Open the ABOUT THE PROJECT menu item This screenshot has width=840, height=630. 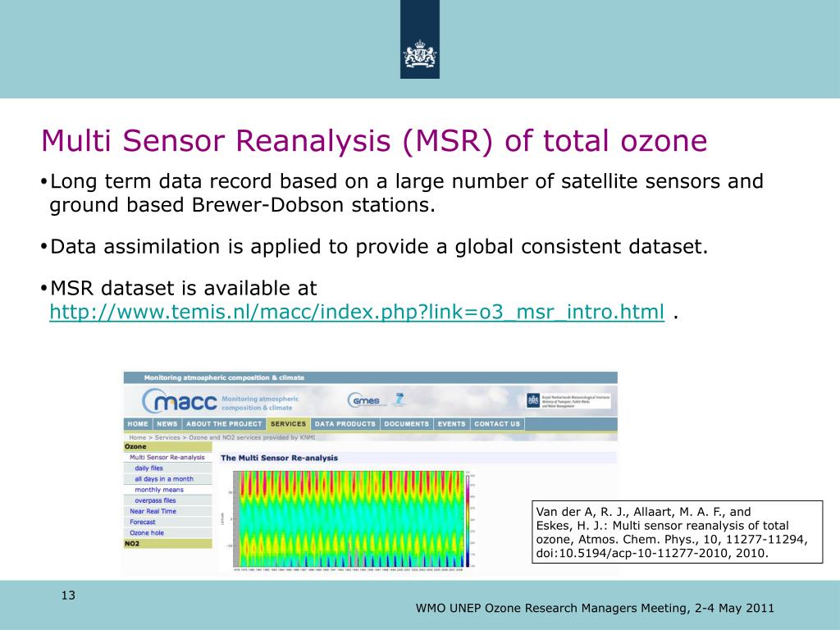tap(224, 424)
